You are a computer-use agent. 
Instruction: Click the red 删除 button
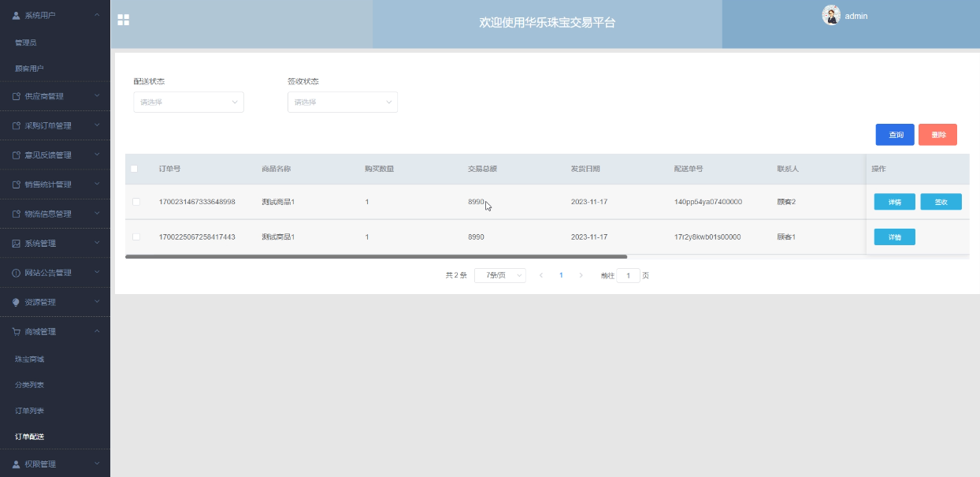(937, 135)
